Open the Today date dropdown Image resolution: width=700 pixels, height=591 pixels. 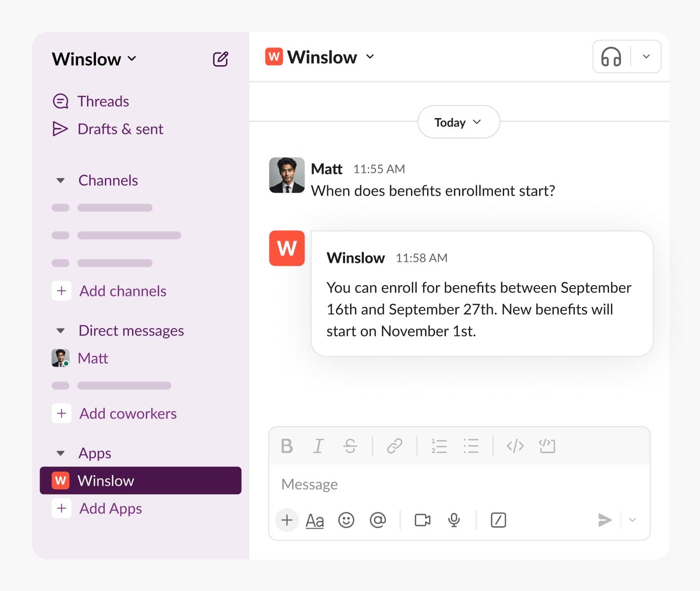[459, 122]
